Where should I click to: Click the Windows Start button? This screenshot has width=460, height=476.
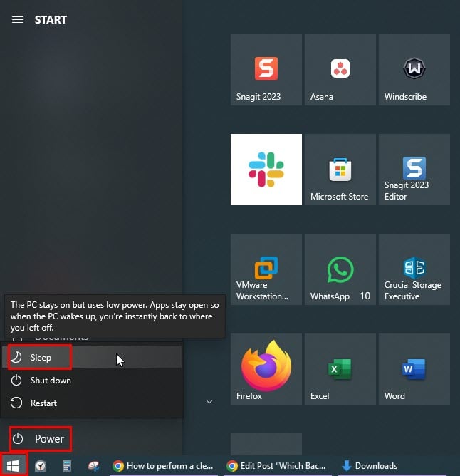[x=14, y=466]
